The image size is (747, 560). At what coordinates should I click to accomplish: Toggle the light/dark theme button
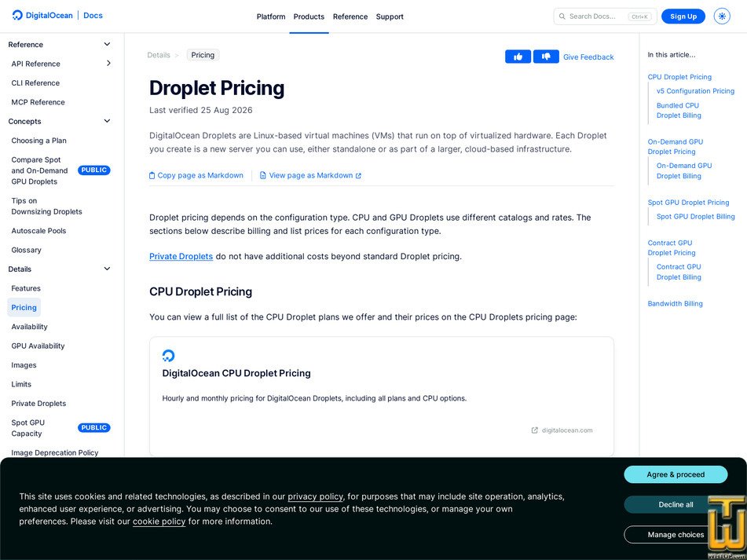(722, 16)
